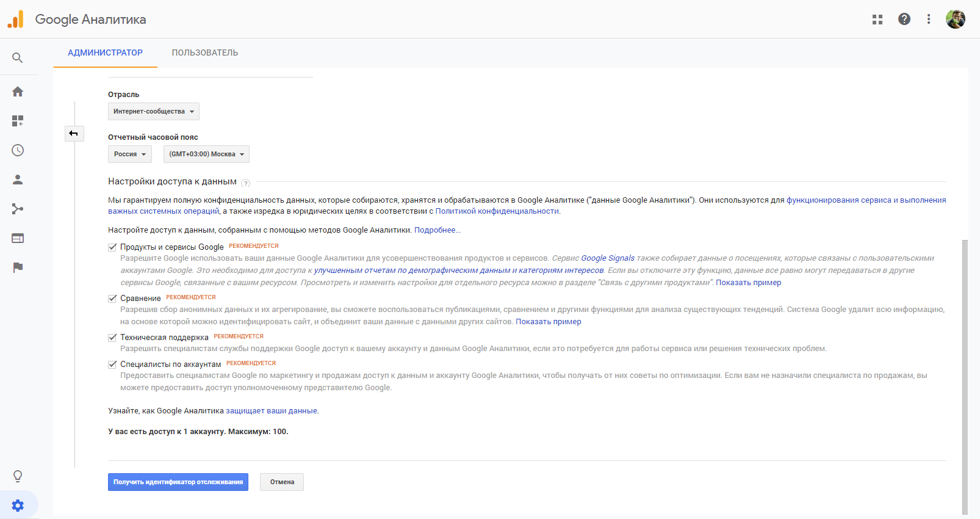Open the Россия country dropdown
Screen dimensions: 980x519
[x=130, y=154]
